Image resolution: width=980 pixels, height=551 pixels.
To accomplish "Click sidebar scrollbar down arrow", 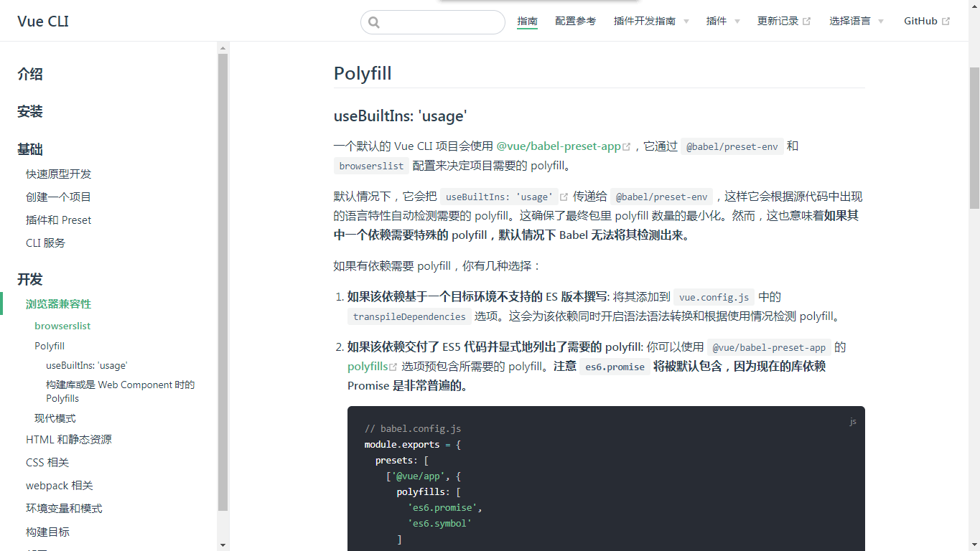I will tap(223, 545).
